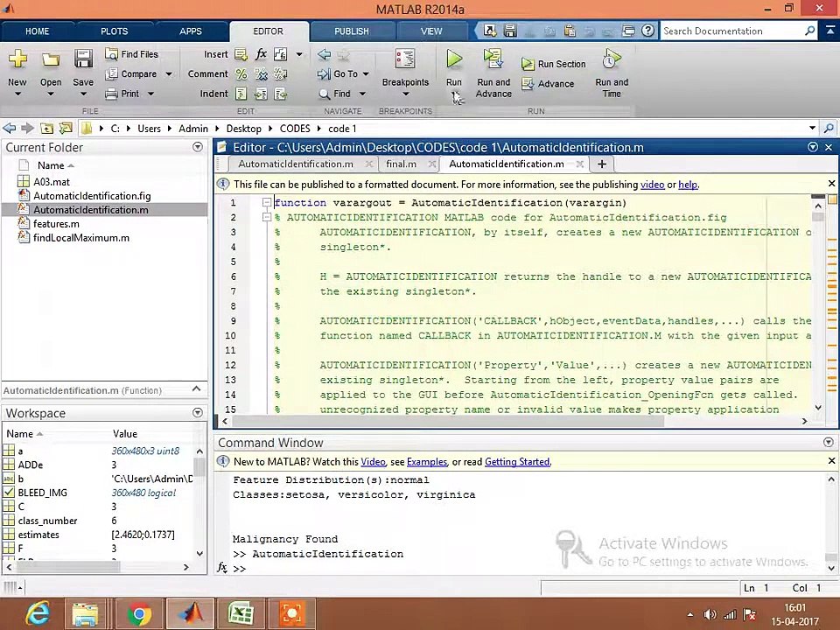Viewport: 840px width, 630px height.
Task: Select features.m file
Action: (56, 223)
